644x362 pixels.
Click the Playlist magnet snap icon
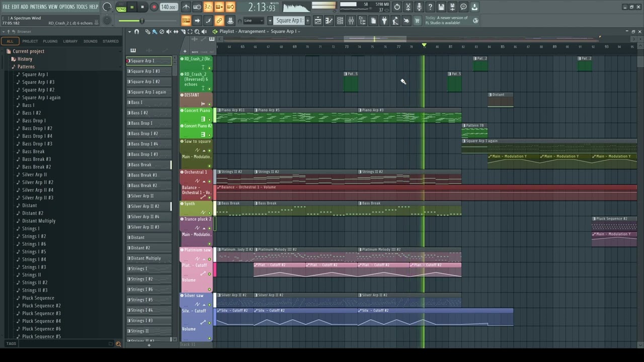click(137, 32)
